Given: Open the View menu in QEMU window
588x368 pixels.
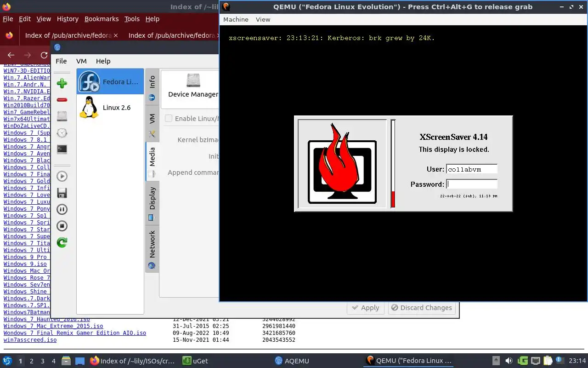Looking at the screenshot, I should click(263, 19).
